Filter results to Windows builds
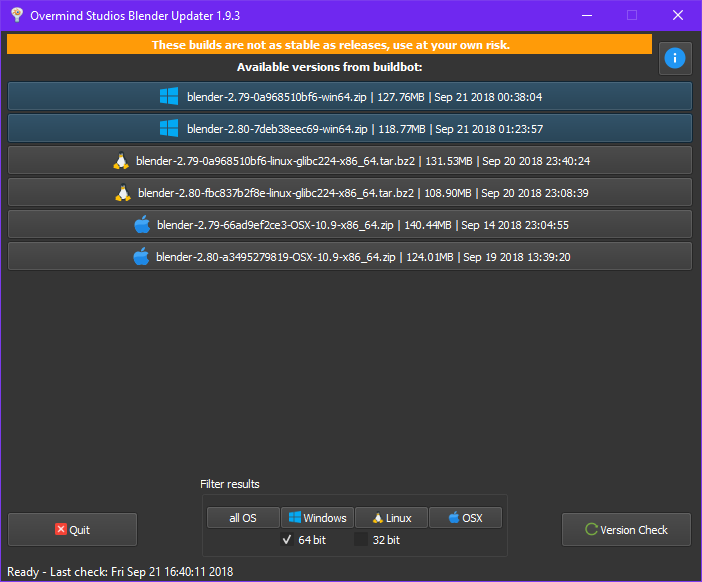 coord(317,518)
